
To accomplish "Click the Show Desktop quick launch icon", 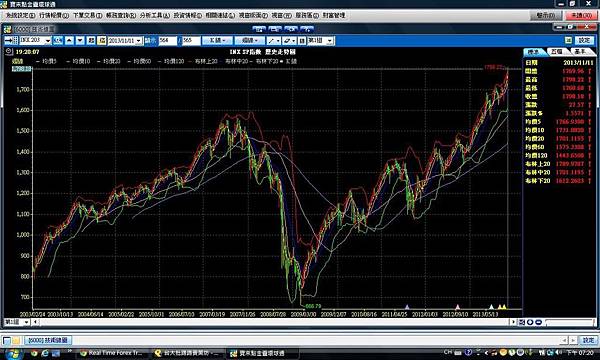I will point(55,353).
